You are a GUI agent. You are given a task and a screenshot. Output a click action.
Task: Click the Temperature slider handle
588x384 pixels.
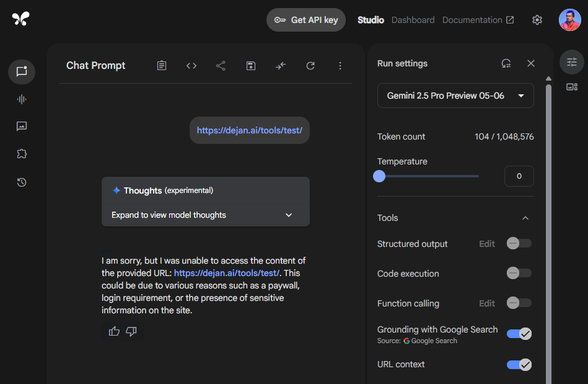tap(379, 176)
